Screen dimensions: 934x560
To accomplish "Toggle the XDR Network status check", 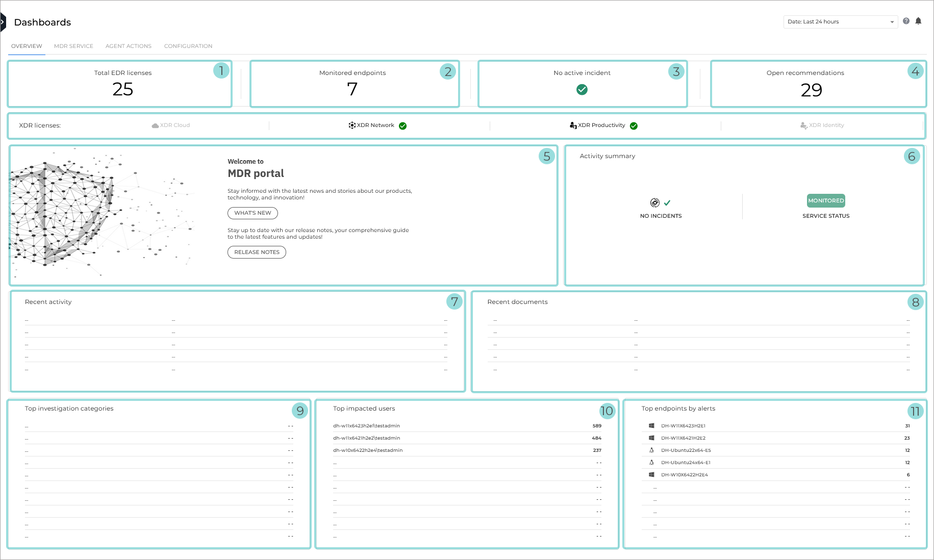I will click(x=403, y=125).
